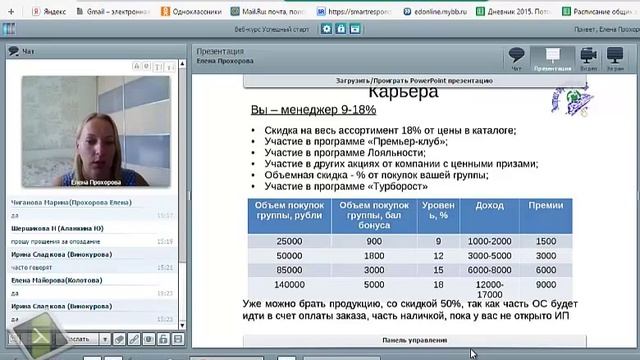Click the 'Вебкурс Успешный старт' title text
Screen dimensions: 640x360
(271, 29)
